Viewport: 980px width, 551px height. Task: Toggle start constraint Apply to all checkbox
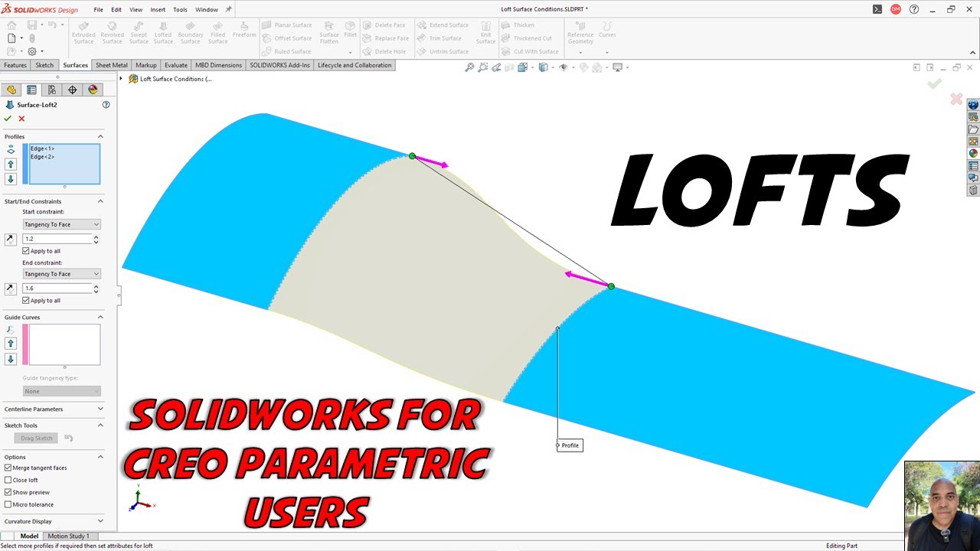(x=26, y=251)
